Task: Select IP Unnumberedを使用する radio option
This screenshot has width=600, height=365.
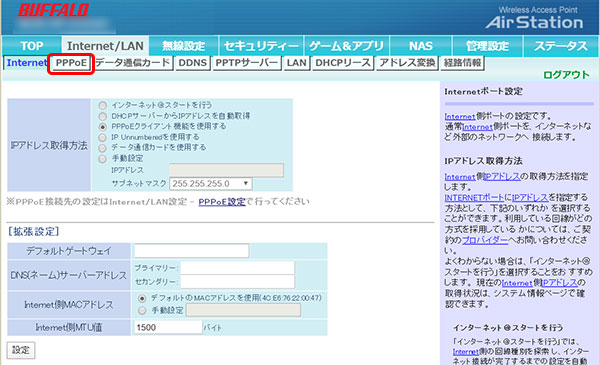Action: point(103,137)
